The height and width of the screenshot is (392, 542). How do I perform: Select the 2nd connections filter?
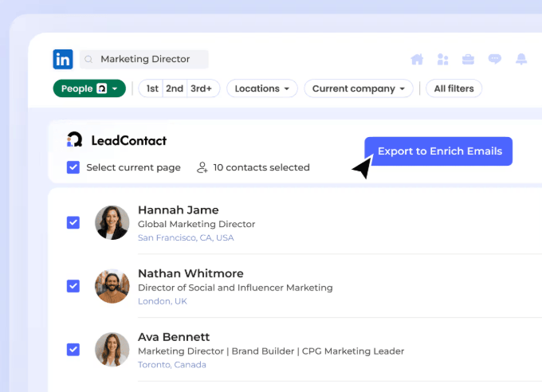point(175,88)
